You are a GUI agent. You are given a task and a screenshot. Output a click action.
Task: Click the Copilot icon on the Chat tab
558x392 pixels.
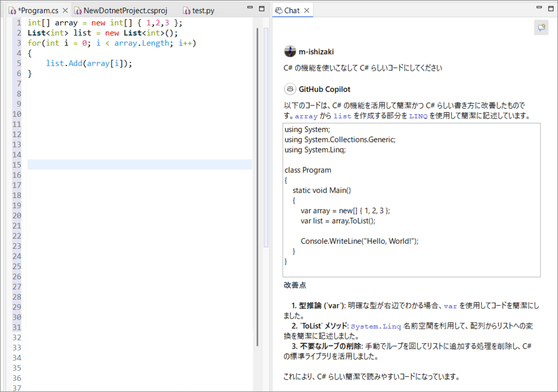(279, 10)
